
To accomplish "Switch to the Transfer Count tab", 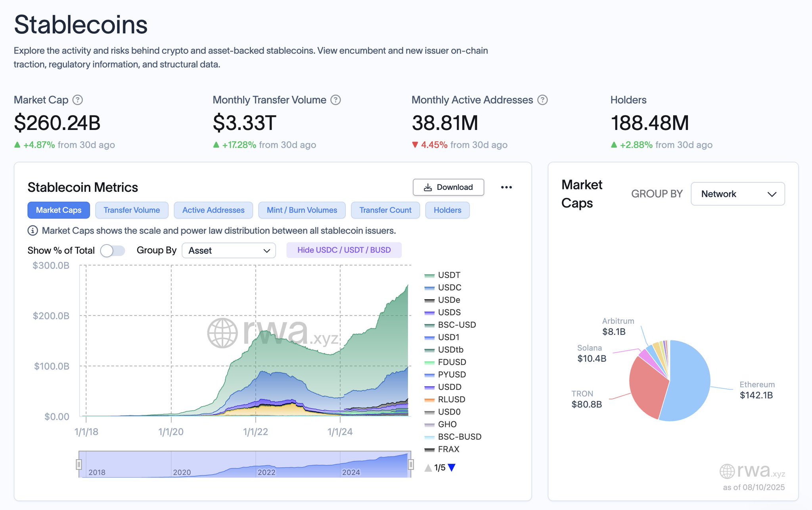I will 385,210.
